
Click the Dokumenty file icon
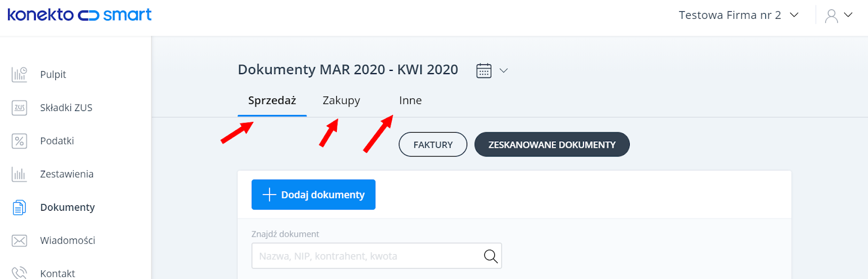(x=20, y=207)
